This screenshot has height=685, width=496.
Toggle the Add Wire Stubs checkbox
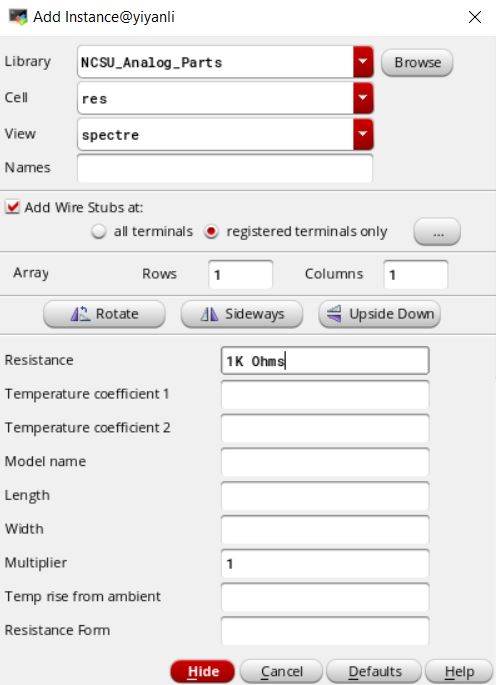tap(13, 207)
